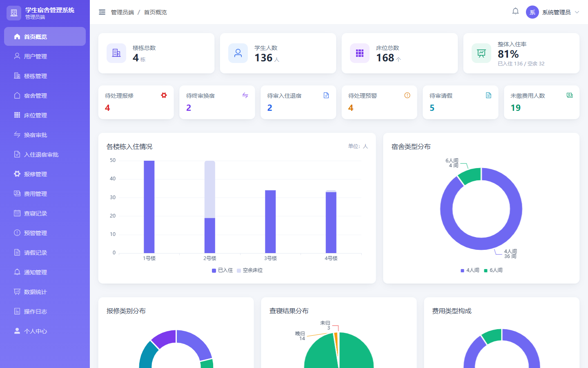The height and width of the screenshot is (368, 588).
Task: Toggle the 空余床位 legend series
Action: (x=249, y=270)
